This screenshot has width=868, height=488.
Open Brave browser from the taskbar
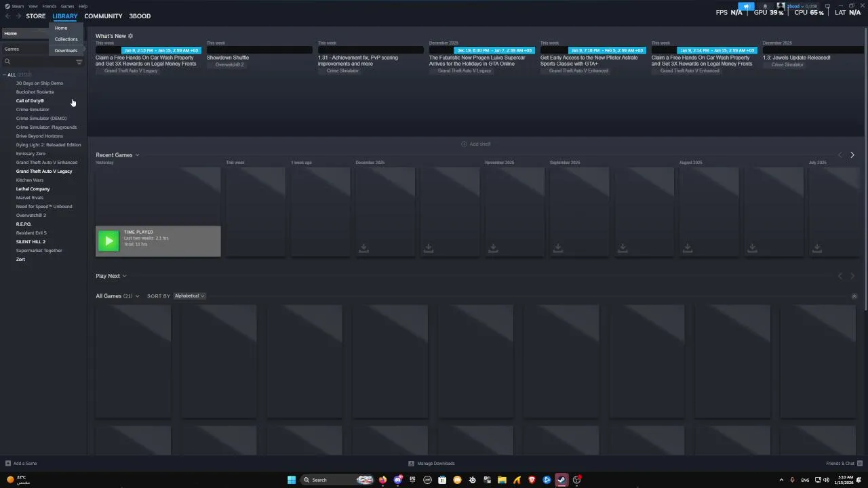[x=532, y=480]
